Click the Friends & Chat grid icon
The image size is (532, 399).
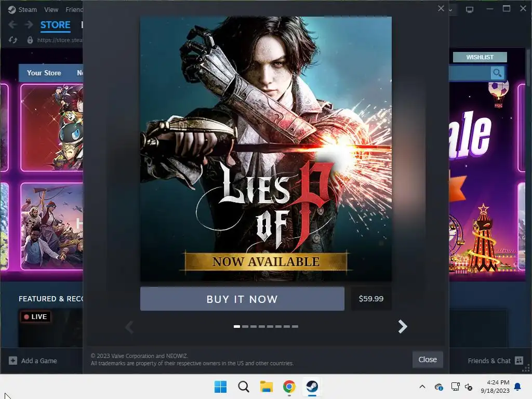519,361
